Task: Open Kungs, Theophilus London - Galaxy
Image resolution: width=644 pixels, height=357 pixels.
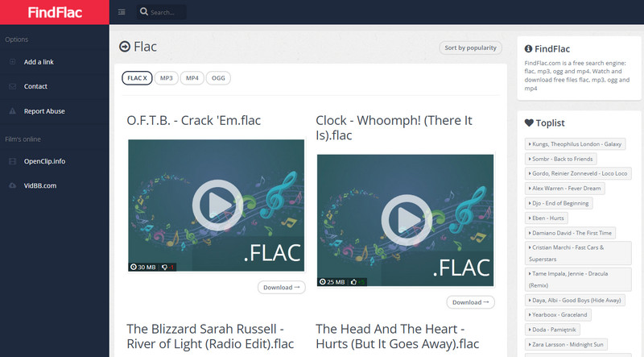Action: [575, 144]
